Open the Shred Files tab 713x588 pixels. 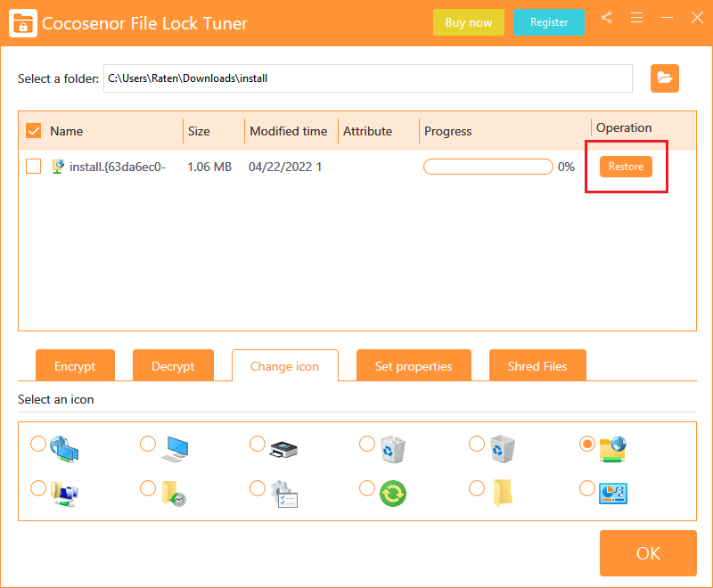click(537, 365)
